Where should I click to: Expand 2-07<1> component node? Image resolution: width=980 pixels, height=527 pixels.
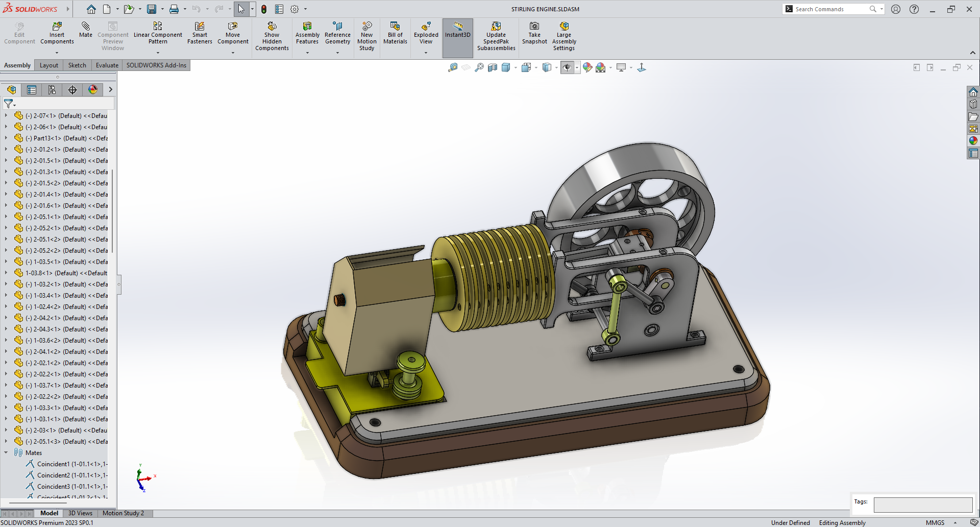pyautogui.click(x=6, y=115)
